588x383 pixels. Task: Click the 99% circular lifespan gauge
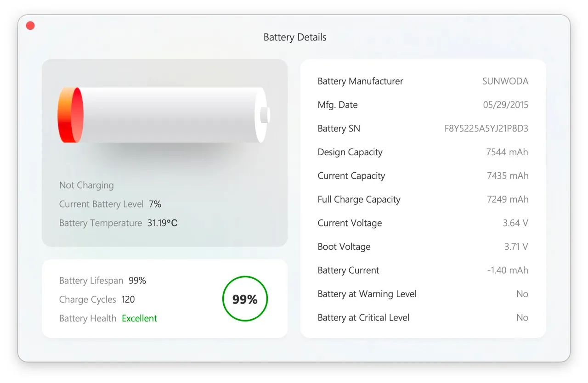[245, 299]
